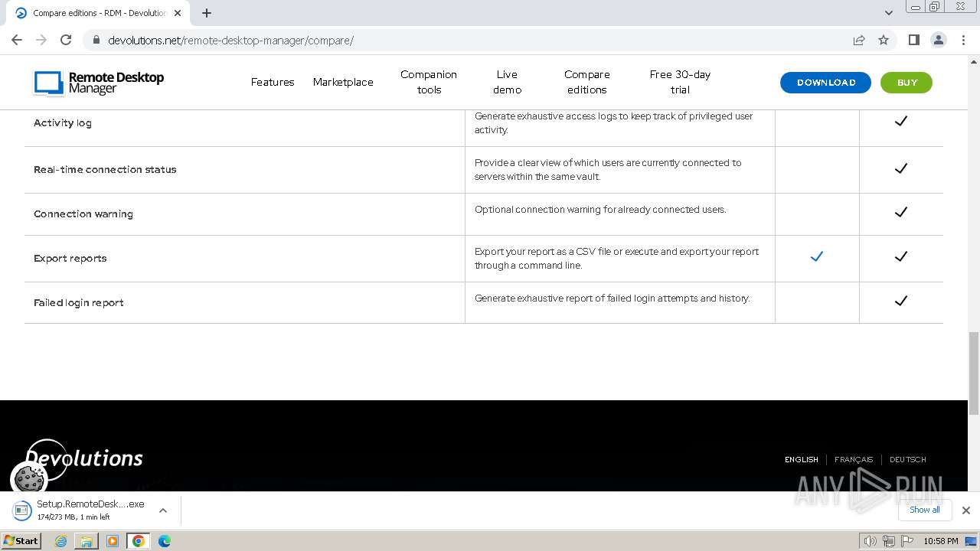The width and height of the screenshot is (980, 551).
Task: Click the taskbar clock showing 10:58 PM
Action: [941, 541]
